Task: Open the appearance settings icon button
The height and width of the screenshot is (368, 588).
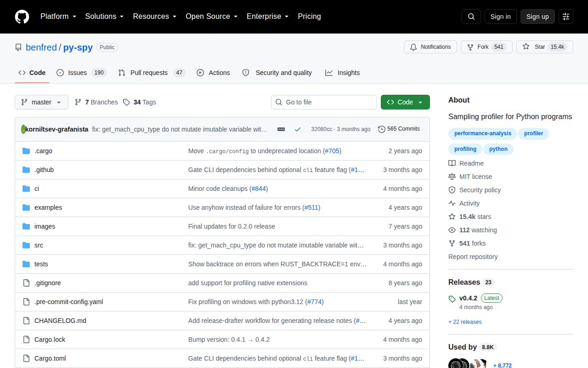Action: [x=566, y=17]
